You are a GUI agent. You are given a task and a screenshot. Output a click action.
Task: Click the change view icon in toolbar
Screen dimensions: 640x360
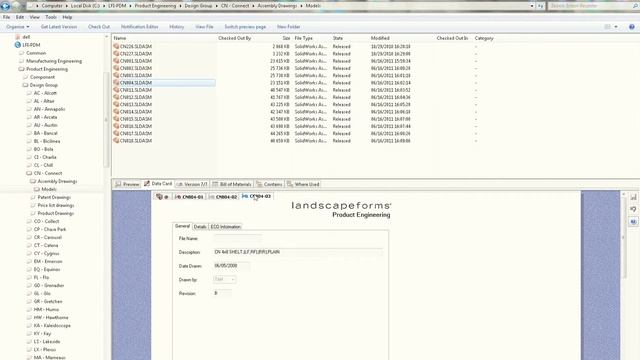point(607,27)
